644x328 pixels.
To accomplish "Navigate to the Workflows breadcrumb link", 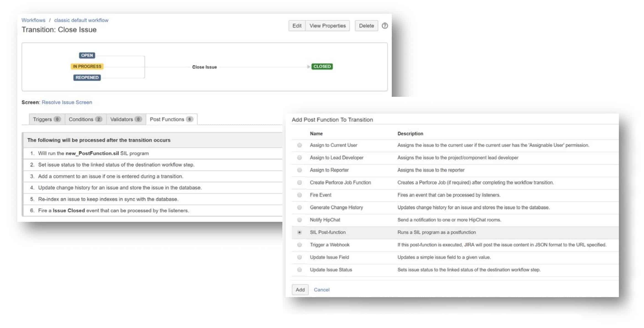I will coord(33,20).
